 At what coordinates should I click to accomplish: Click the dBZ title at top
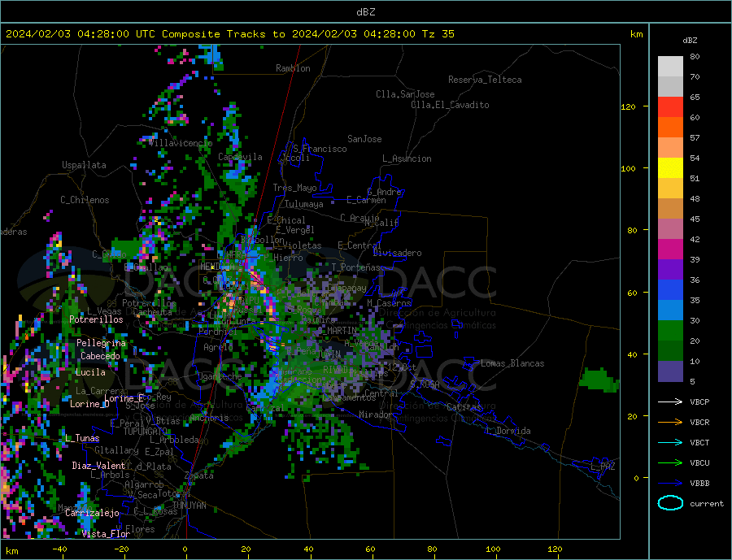365,12
